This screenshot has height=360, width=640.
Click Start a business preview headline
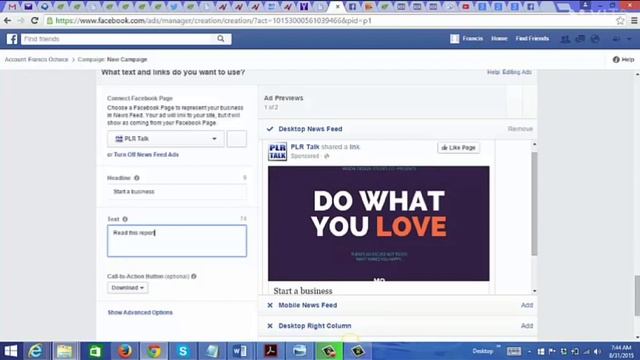[x=303, y=291]
